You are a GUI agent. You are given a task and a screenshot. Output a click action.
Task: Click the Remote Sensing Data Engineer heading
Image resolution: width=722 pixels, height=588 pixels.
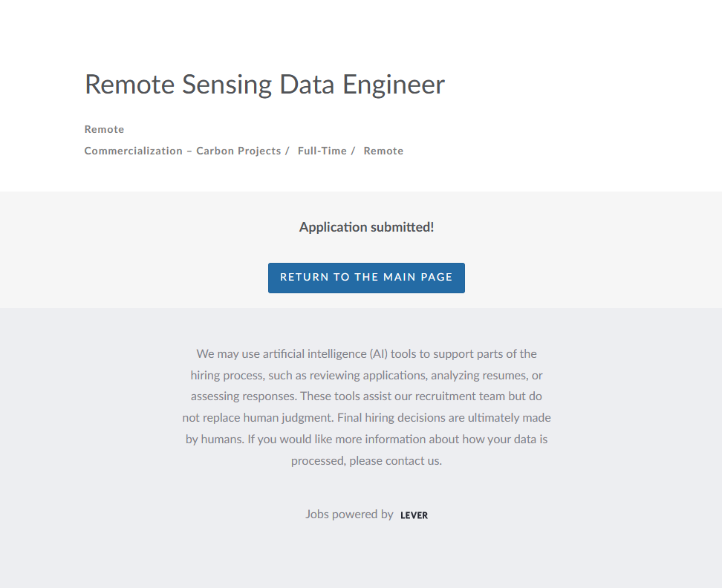pos(264,85)
